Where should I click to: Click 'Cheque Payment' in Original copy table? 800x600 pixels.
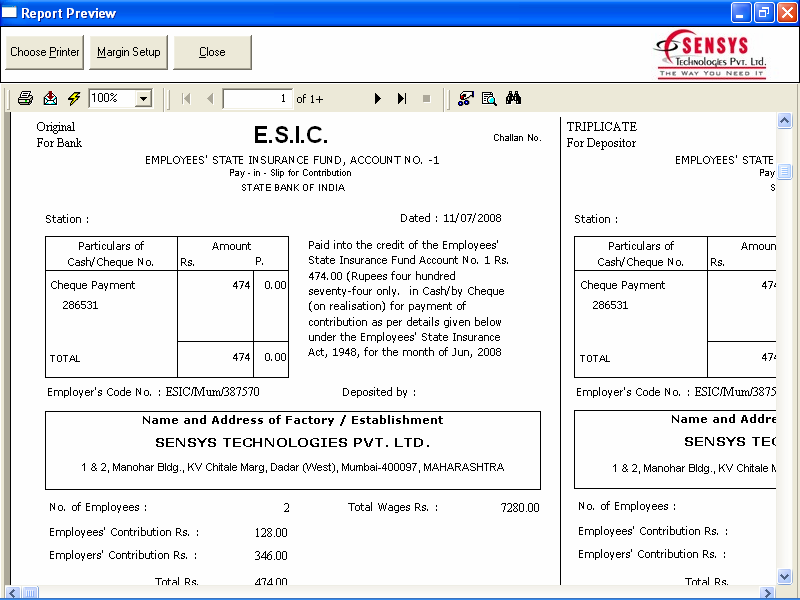coord(92,285)
